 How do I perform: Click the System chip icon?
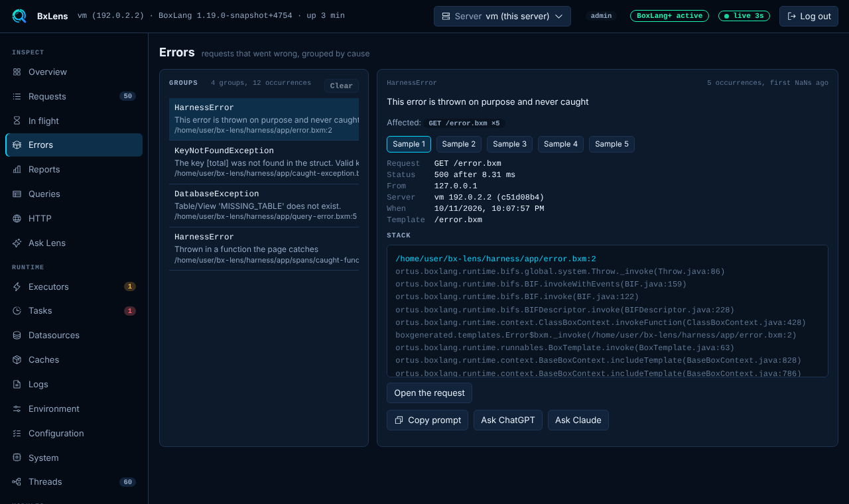click(x=17, y=458)
